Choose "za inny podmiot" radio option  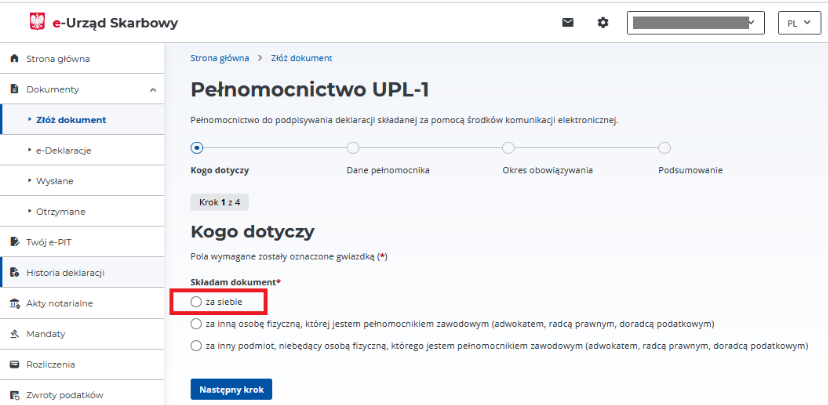tap(196, 346)
